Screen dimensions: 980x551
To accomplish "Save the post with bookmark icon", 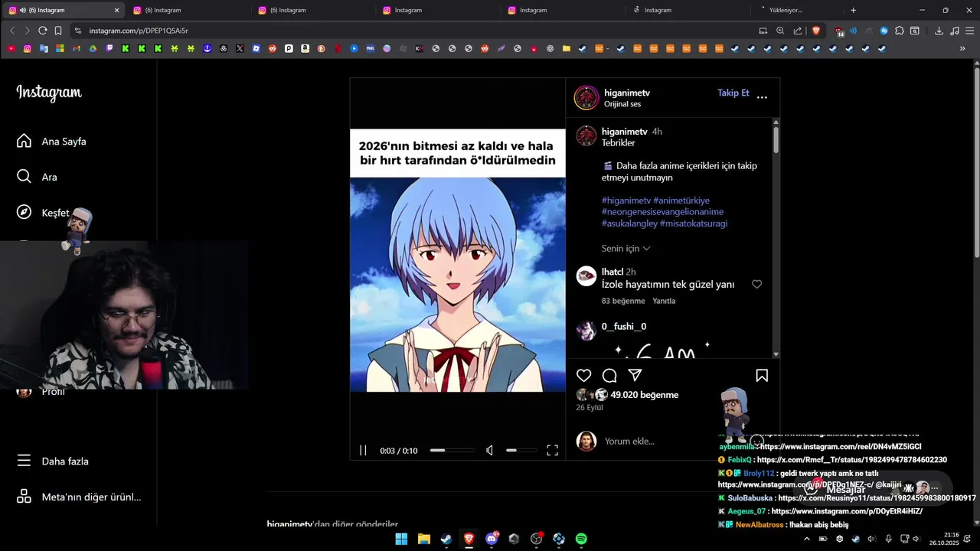I will pyautogui.click(x=762, y=376).
